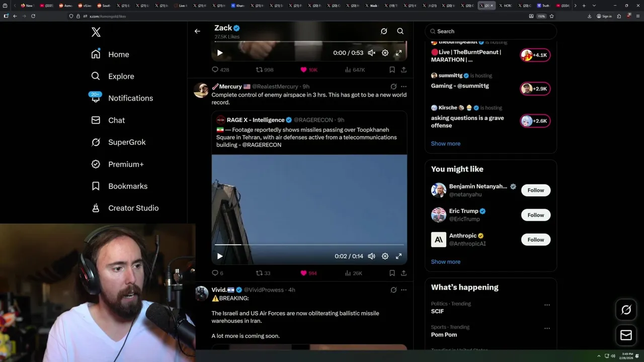Click the Notifications bell icon
The image size is (644, 362).
tap(96, 99)
